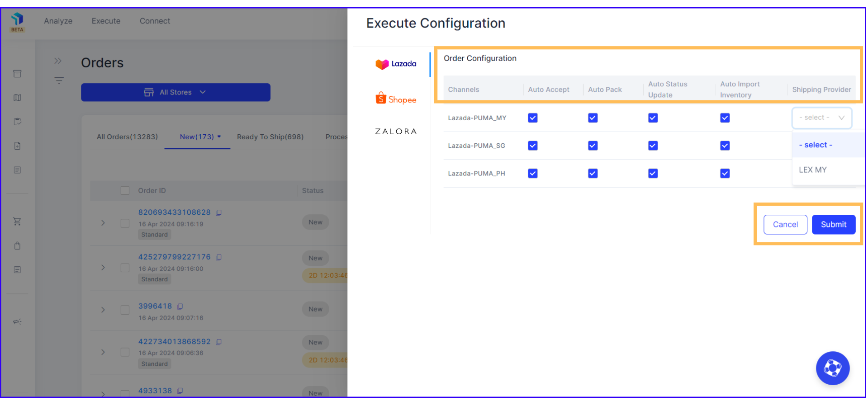Select the Lazada logo channel
The width and height of the screenshot is (868, 401).
[396, 64]
